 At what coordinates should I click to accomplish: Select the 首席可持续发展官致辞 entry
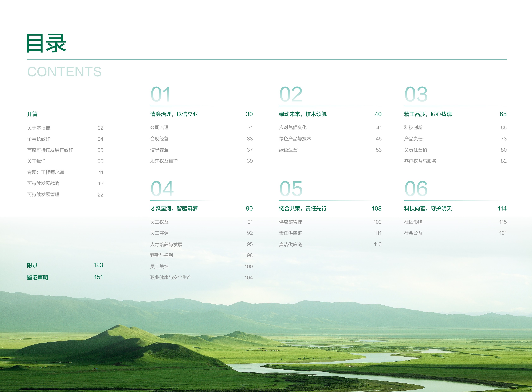pos(50,150)
